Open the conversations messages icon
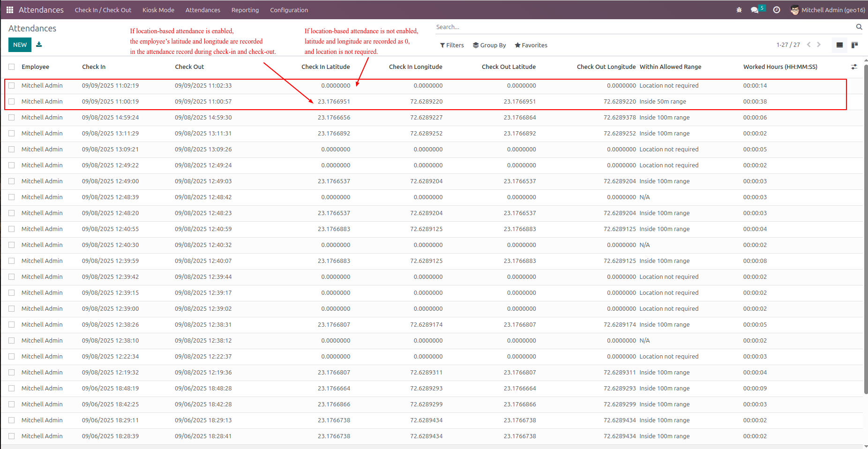Screen dimensions: 868x449 click(x=755, y=10)
